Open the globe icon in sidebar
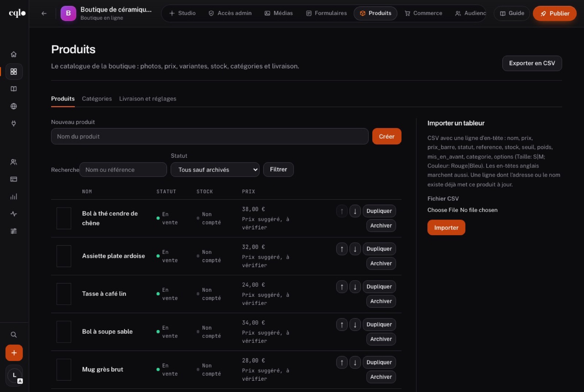584x392 pixels. coord(14,106)
